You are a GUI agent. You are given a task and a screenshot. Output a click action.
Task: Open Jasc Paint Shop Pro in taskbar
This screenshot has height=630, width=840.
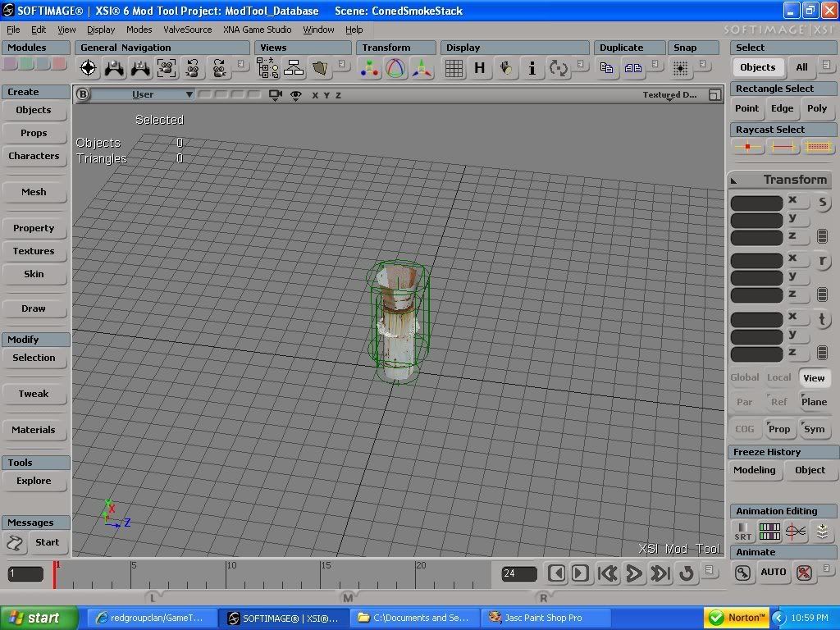544,618
